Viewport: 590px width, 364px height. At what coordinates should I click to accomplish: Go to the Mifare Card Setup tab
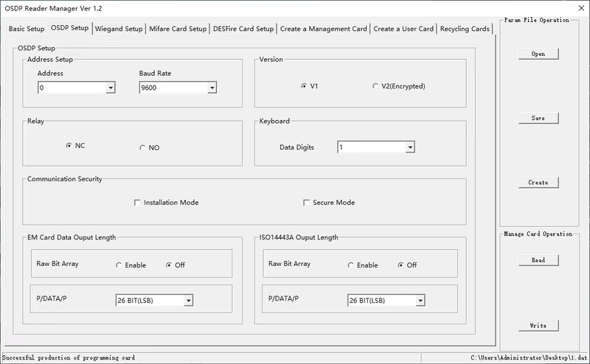pos(178,29)
